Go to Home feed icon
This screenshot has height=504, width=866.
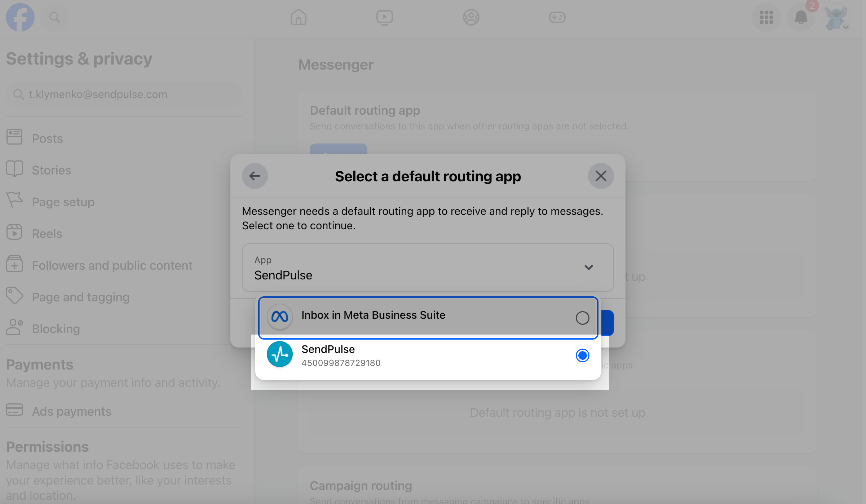298,17
